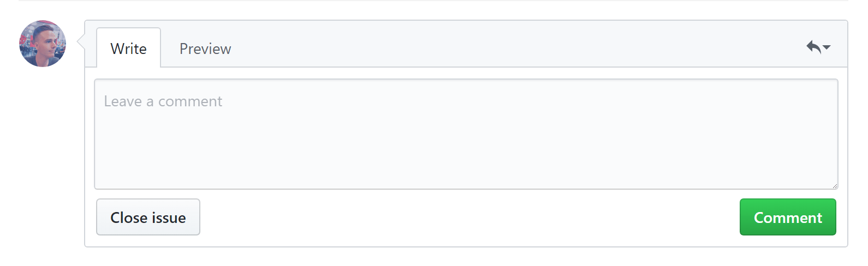
Task: Click the Close issue button
Action: 148,217
